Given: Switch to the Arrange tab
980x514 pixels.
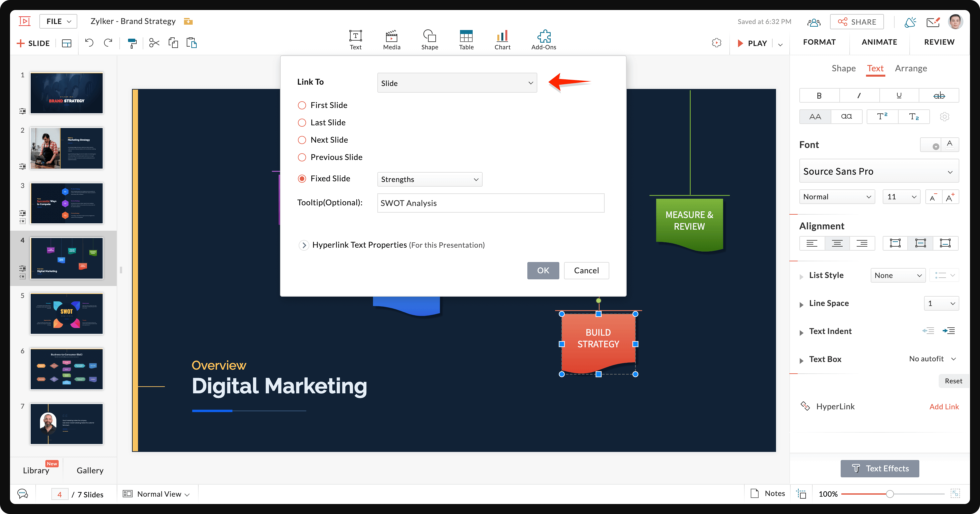Looking at the screenshot, I should click(x=911, y=68).
